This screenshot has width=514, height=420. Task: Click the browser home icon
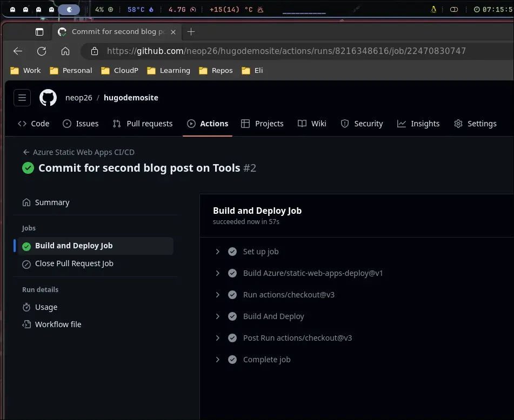[x=65, y=51]
